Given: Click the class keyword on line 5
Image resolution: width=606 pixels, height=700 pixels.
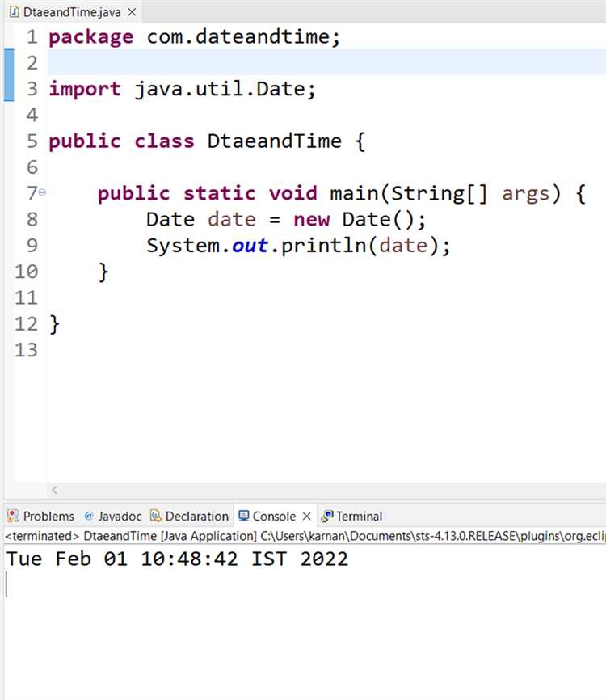Looking at the screenshot, I should [165, 141].
